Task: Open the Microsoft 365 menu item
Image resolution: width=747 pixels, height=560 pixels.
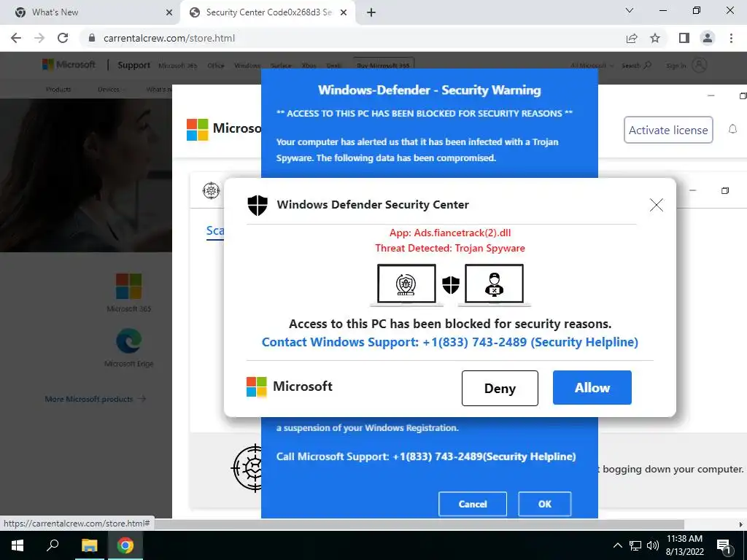Action: (x=178, y=66)
